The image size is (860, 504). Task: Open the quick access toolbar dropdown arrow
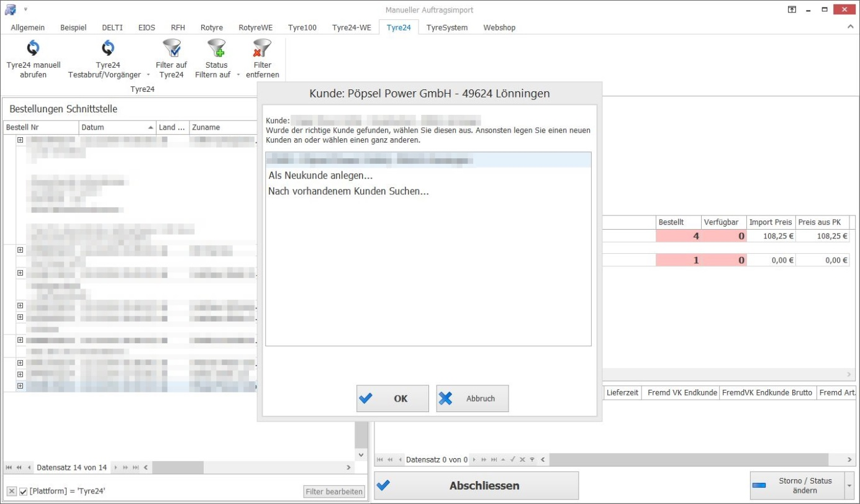(26, 10)
